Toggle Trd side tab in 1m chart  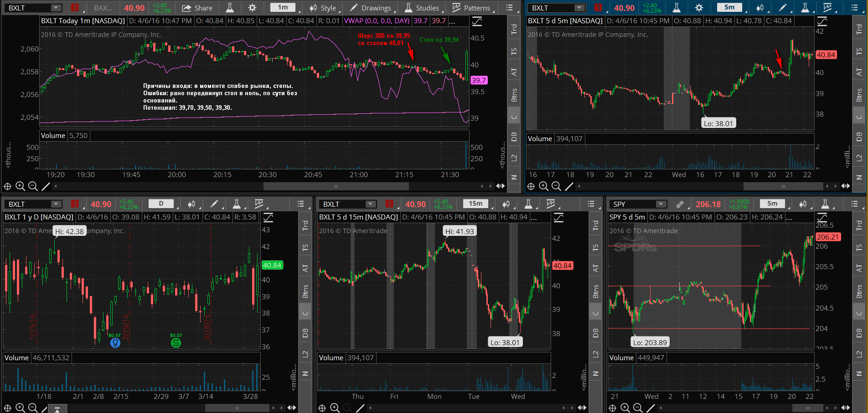click(514, 29)
